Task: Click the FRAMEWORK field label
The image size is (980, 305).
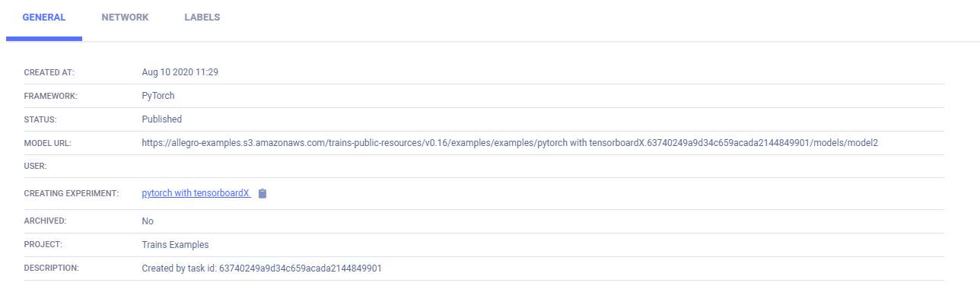Action: (x=51, y=97)
